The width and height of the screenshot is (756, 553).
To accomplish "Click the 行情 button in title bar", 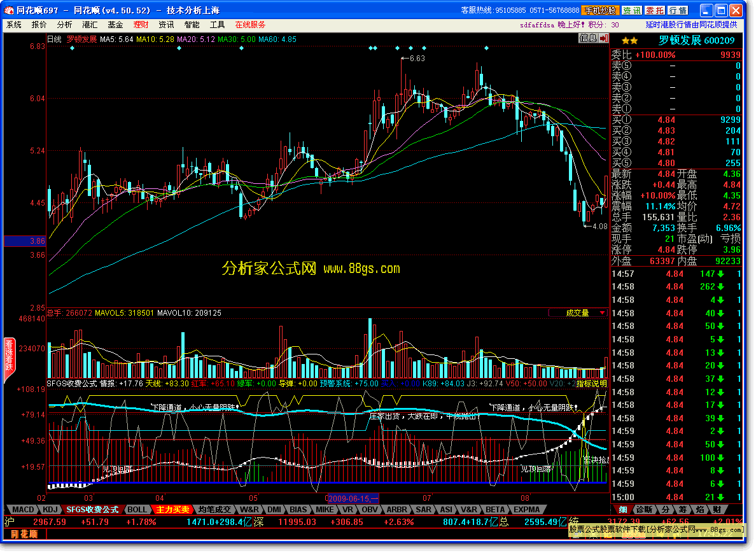I will pos(678,10).
